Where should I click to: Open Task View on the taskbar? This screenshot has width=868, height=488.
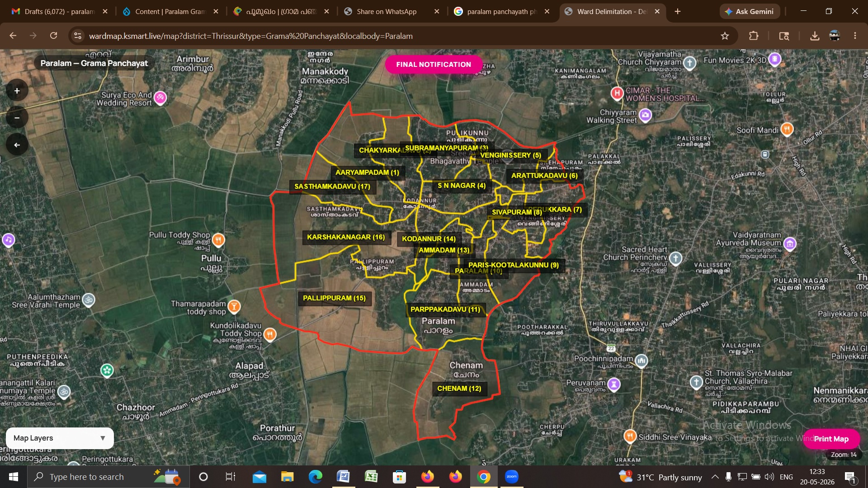(230, 477)
